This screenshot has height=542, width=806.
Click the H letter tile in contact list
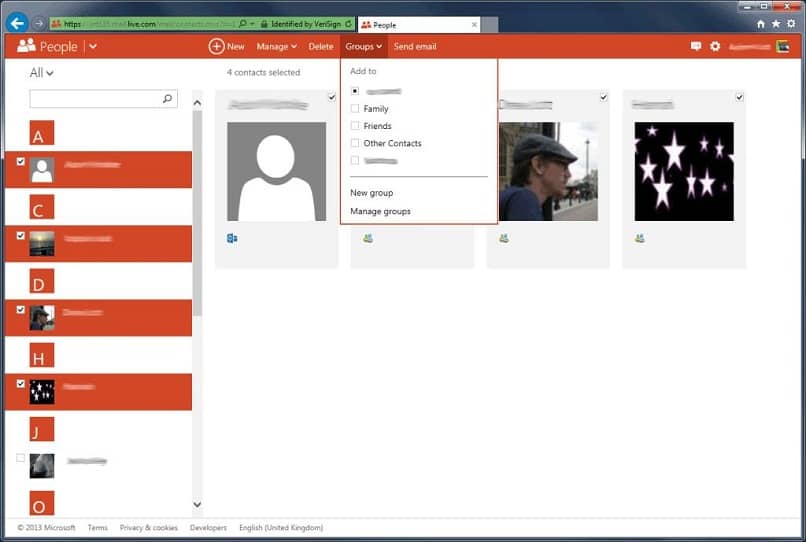[x=42, y=355]
